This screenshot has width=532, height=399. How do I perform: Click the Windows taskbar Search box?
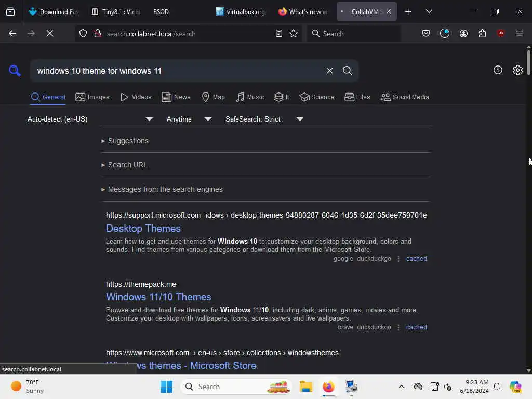tap(236, 387)
